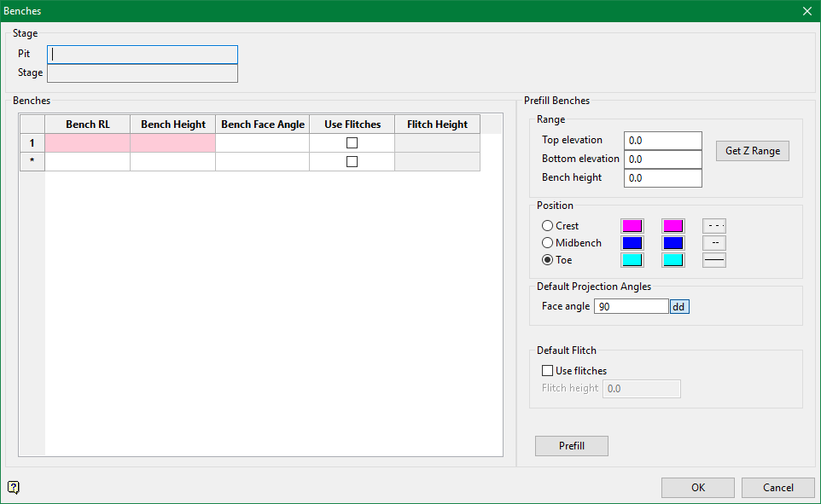This screenshot has width=821, height=504.
Task: Confirm with the OK button
Action: pos(697,488)
